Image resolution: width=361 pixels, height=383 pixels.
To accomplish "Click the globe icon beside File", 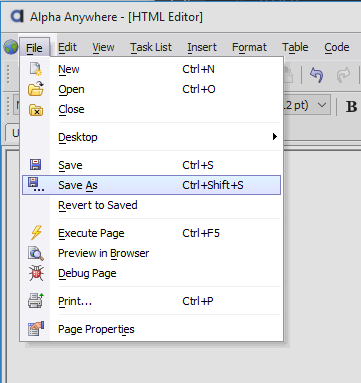I will [x=11, y=47].
